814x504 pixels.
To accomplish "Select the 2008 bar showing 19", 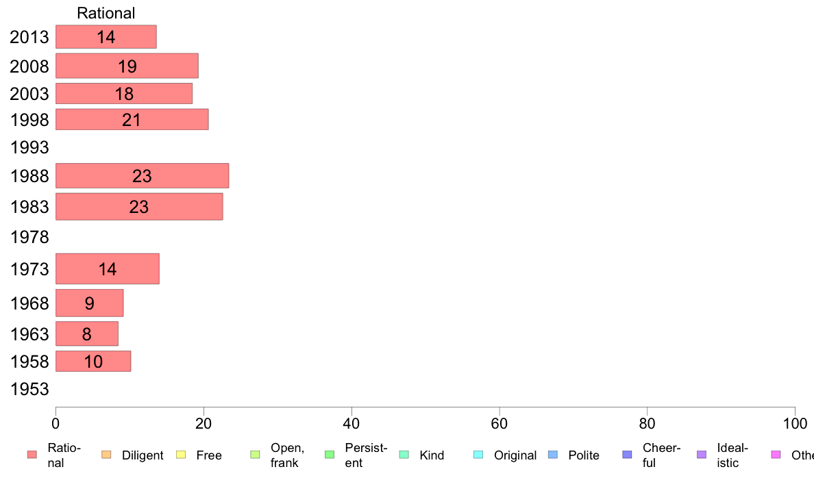I will click(127, 66).
